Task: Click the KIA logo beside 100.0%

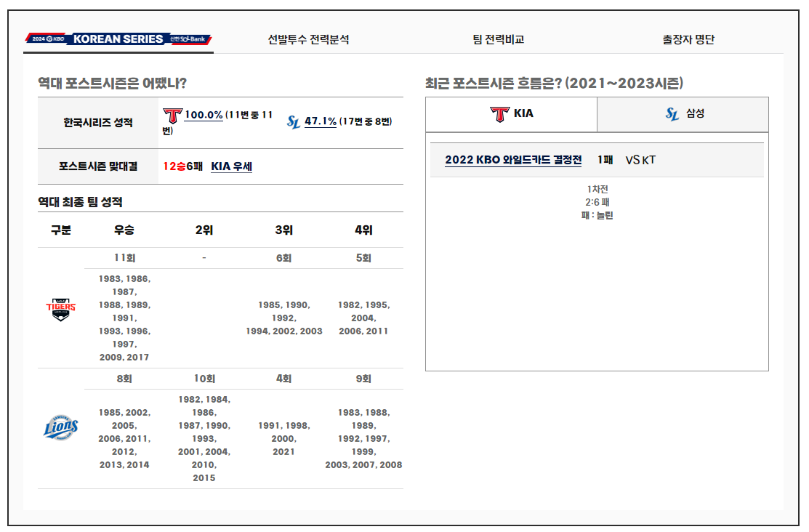Action: click(172, 115)
